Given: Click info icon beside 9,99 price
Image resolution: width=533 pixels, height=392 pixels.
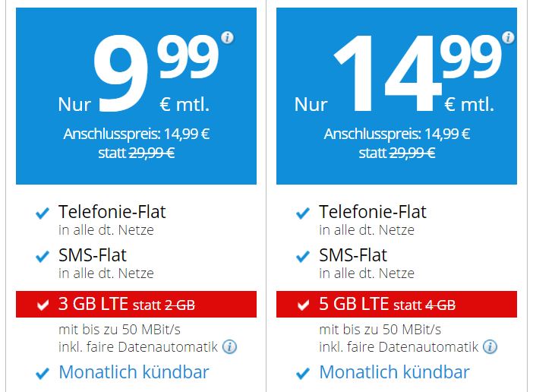Looking at the screenshot, I should [228, 37].
